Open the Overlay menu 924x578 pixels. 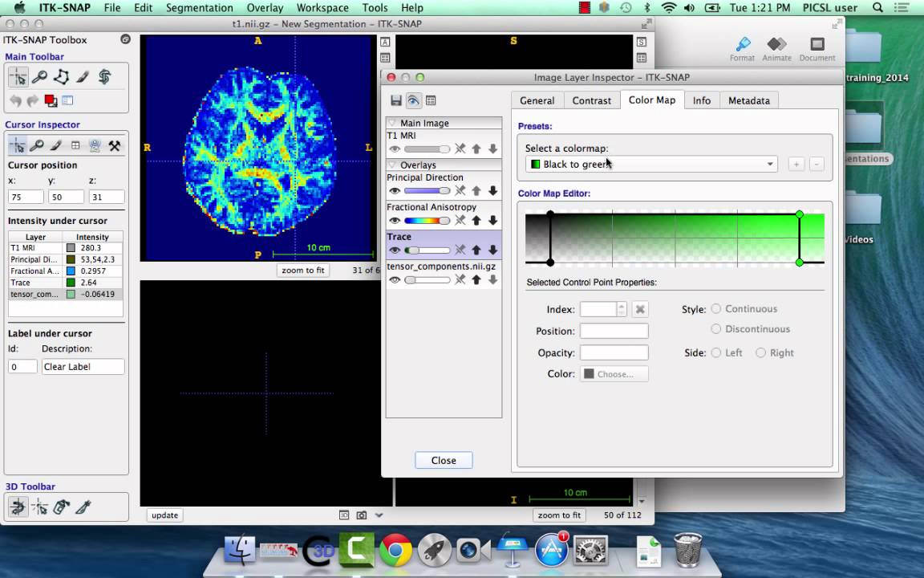click(265, 8)
